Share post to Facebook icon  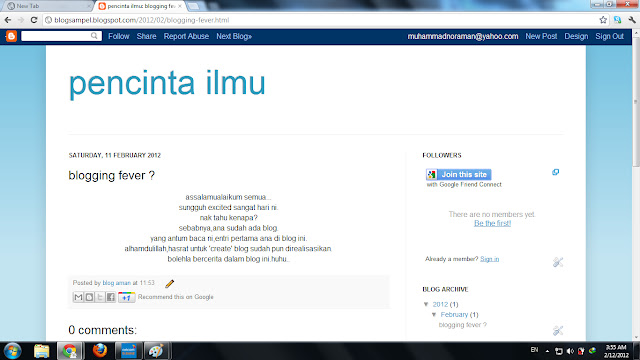(x=111, y=297)
